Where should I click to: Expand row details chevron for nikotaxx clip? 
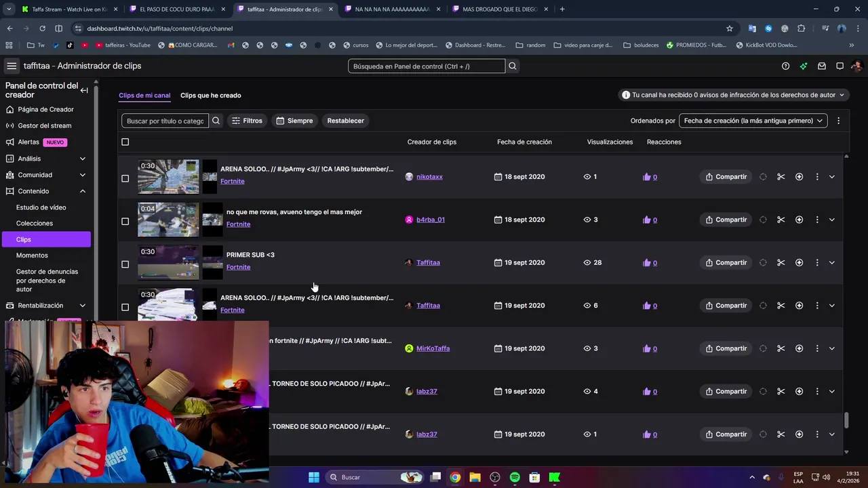pyautogui.click(x=831, y=177)
